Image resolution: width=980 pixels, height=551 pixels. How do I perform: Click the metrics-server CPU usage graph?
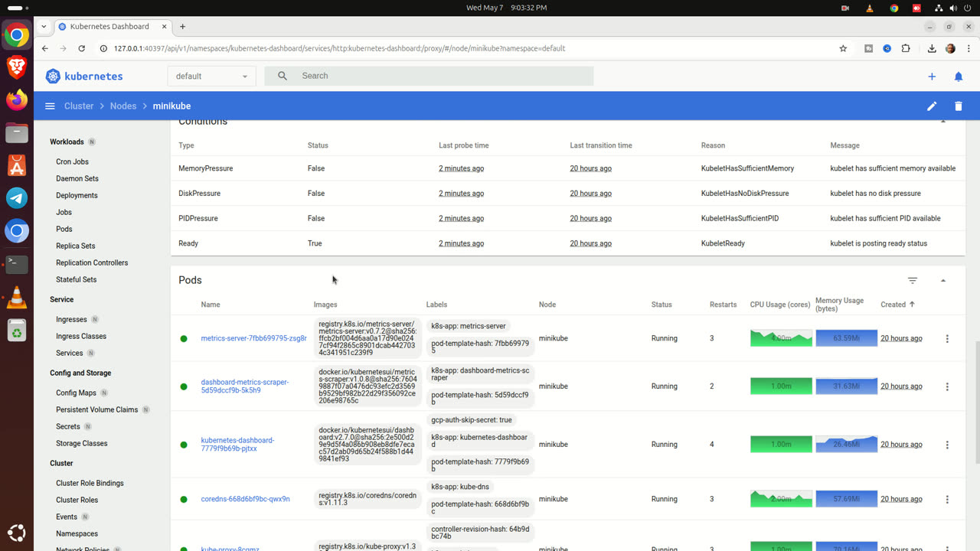[x=781, y=338]
